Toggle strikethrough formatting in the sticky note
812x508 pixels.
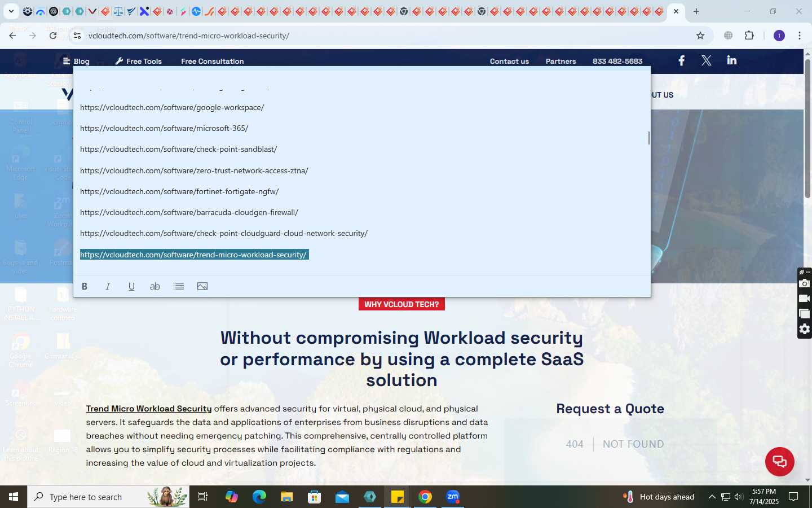click(155, 286)
